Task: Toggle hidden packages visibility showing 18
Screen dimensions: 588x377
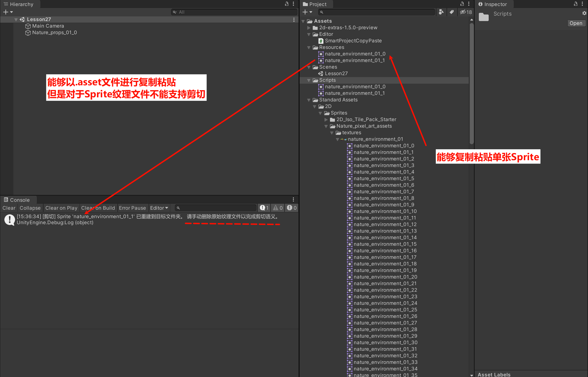Action: pyautogui.click(x=466, y=12)
